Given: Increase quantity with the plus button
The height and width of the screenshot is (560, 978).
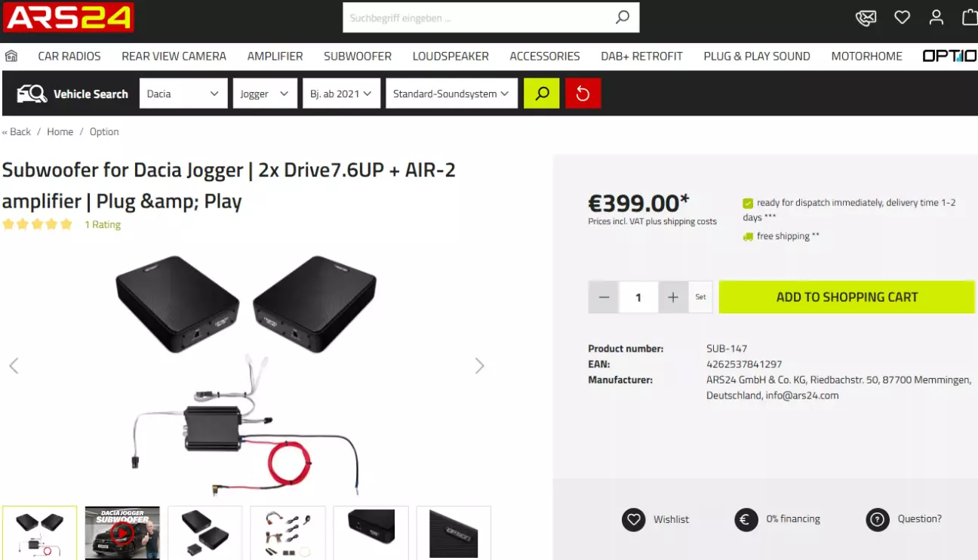Looking at the screenshot, I should 673,297.
